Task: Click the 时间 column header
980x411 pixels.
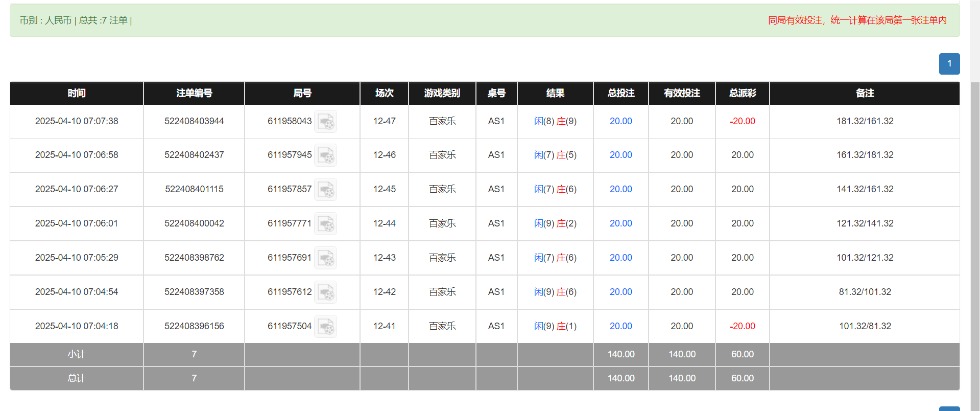Action: pos(77,93)
